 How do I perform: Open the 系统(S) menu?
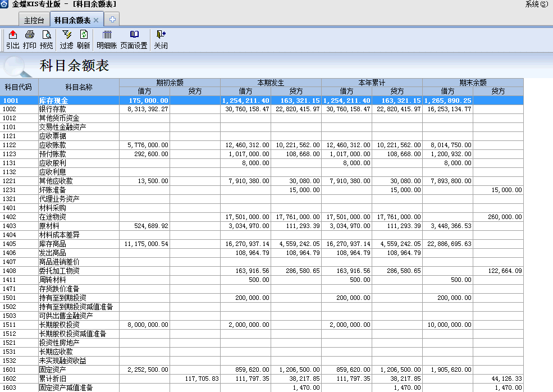538,5
